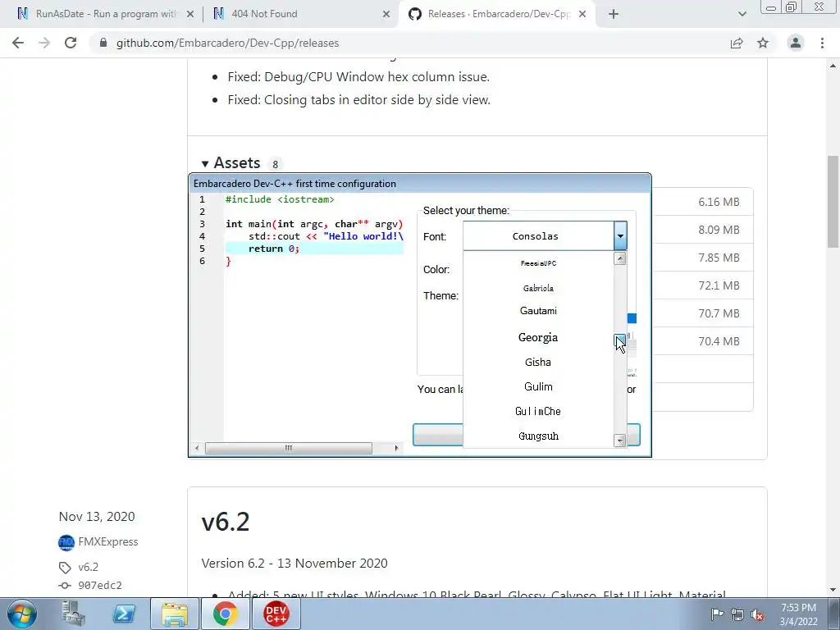Click code preview horizontal scrollbar thumb
840x630 pixels.
[x=288, y=448]
